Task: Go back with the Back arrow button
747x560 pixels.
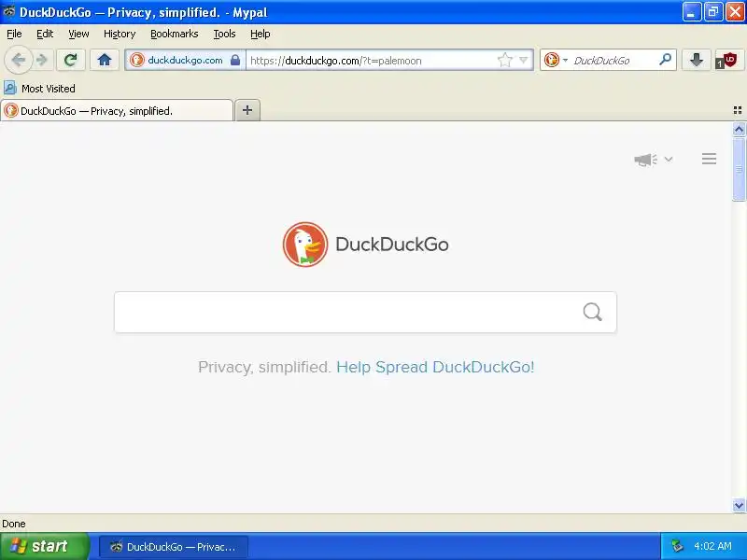Action: click(18, 60)
